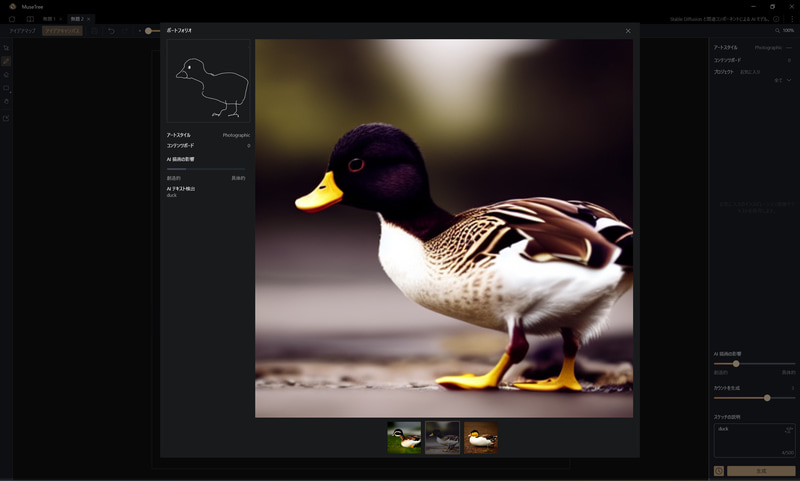Click the large generated duck image
This screenshot has height=481, width=800.
(444, 229)
